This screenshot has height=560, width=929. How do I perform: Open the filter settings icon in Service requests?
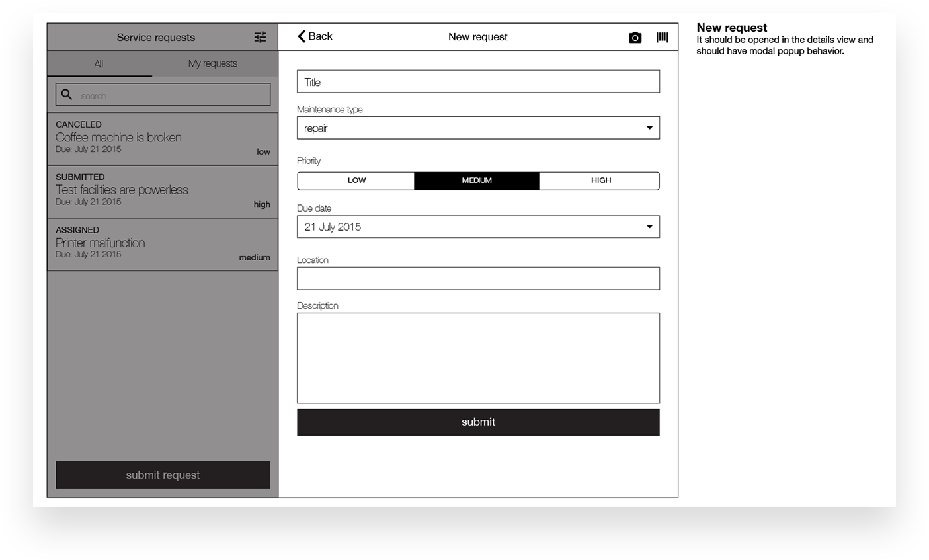coord(260,37)
